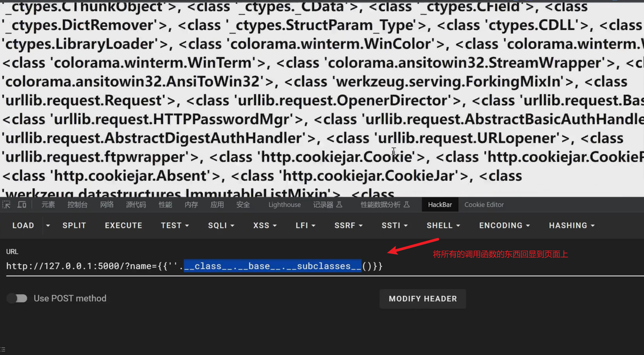
Task: Toggle device toolbar emulation icon
Action: pyautogui.click(x=22, y=205)
